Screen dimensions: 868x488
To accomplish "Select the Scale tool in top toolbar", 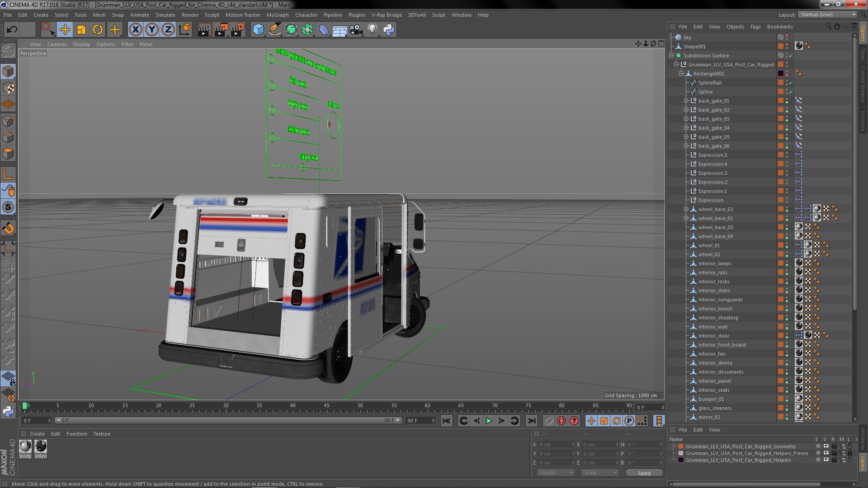I will point(81,30).
